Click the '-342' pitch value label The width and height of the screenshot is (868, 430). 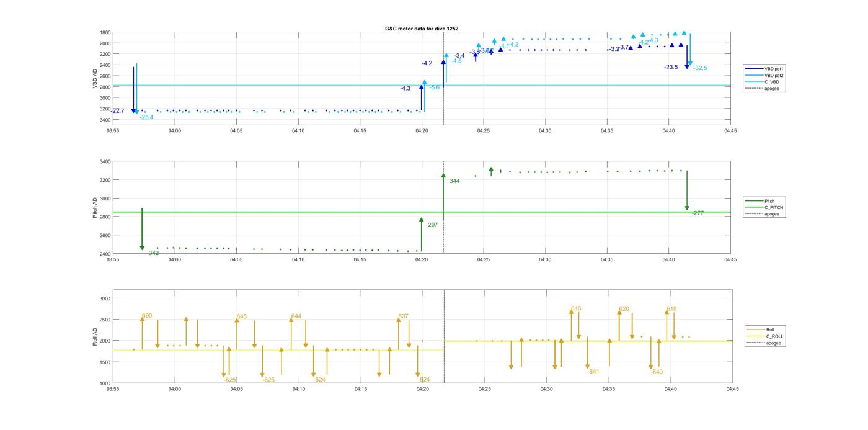152,253
